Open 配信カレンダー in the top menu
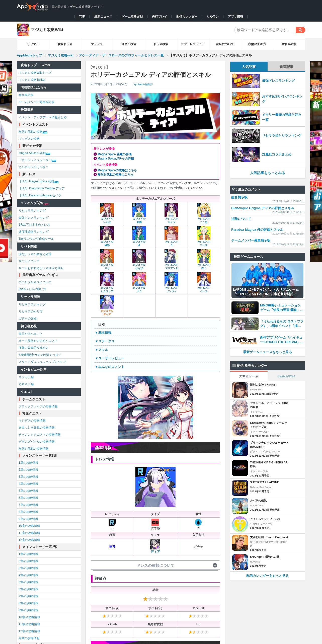The width and height of the screenshot is (322, 644). pos(187,17)
